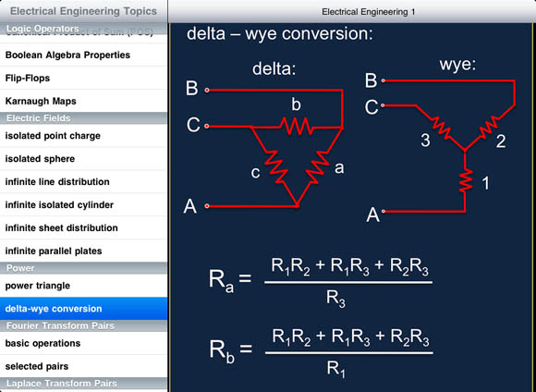The image size is (536, 392).
Task: Click the wye circuit diagram
Action: click(441, 141)
